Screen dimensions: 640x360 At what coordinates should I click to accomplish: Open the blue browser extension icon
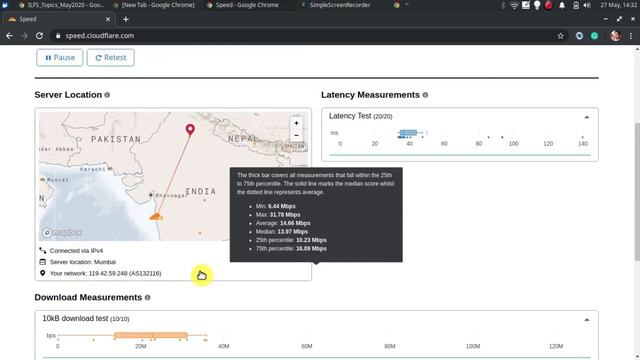point(579,36)
